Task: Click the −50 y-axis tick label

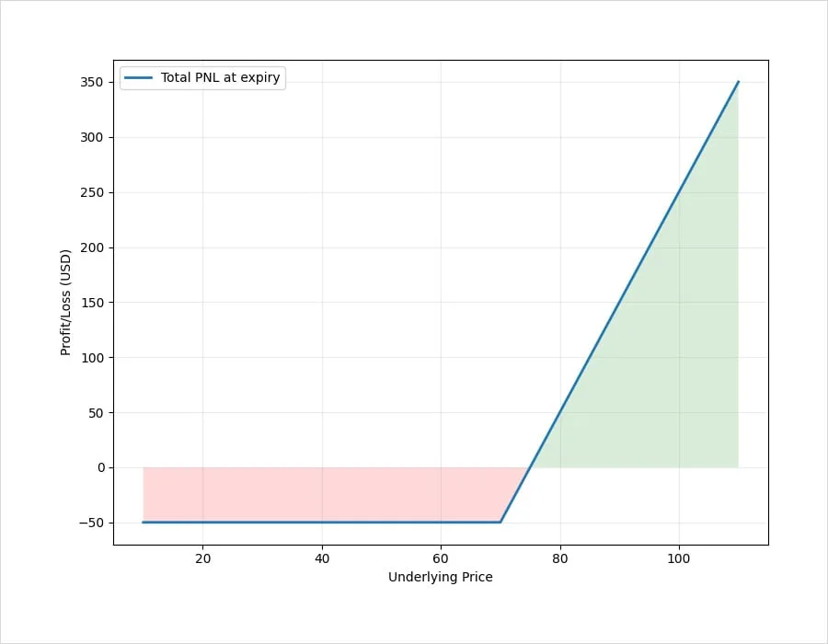Action: [91, 523]
